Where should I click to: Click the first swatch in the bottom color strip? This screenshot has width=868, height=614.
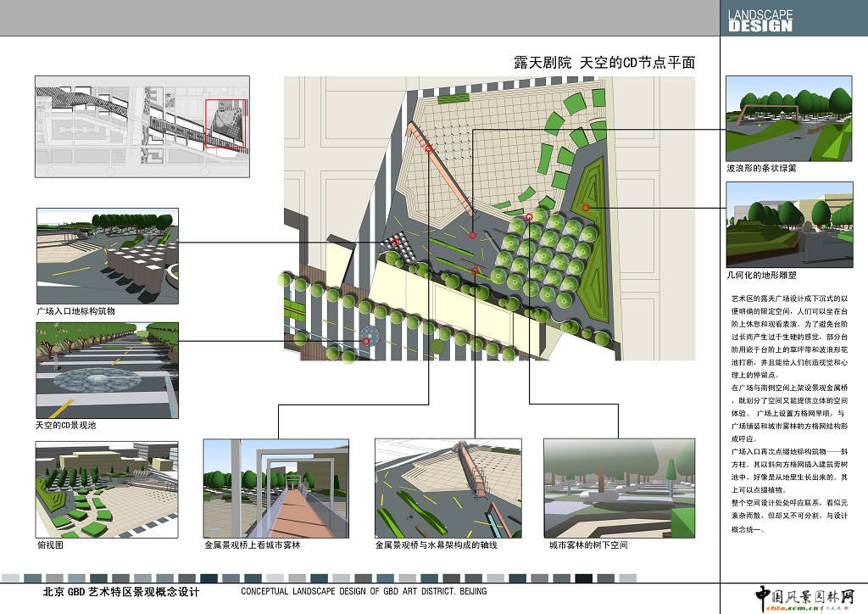[x=10, y=577]
